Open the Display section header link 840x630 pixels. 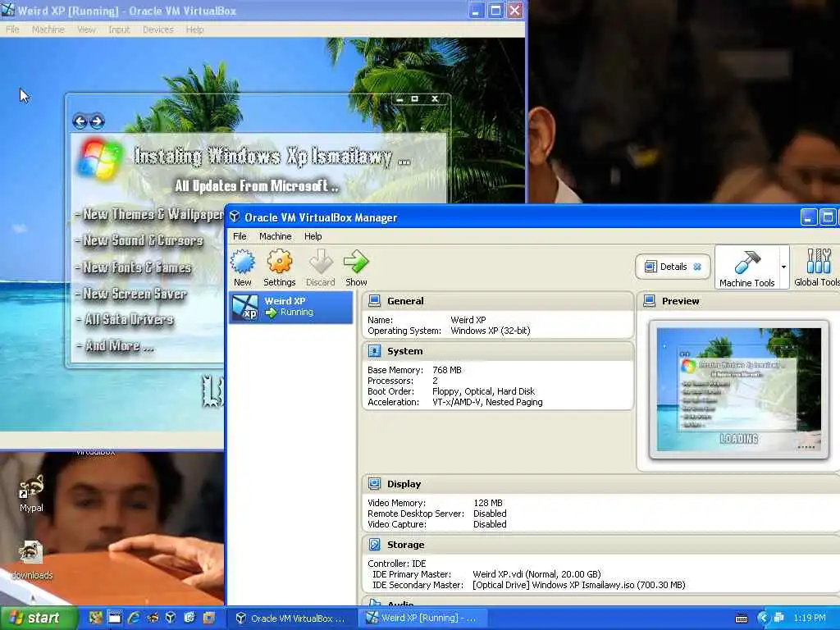pos(404,484)
